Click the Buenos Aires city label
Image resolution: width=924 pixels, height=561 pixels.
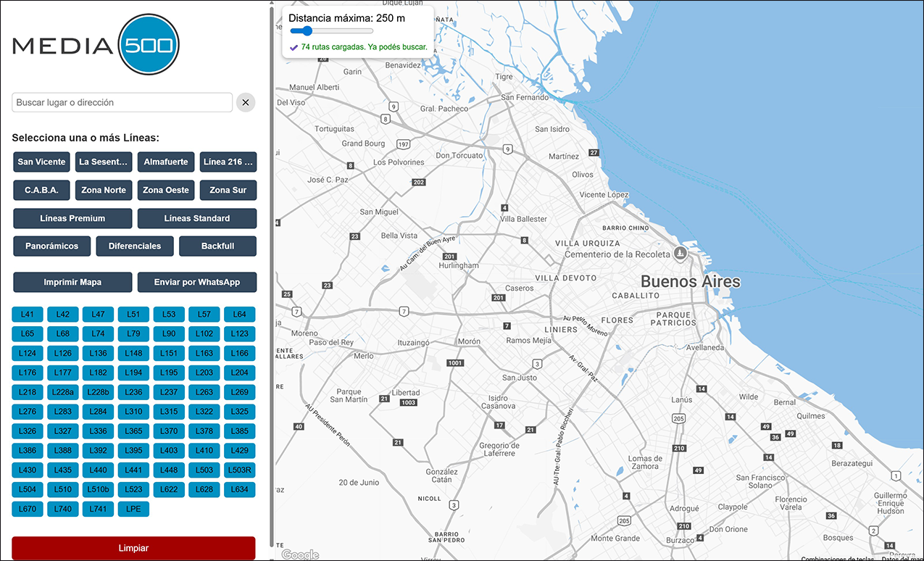point(691,281)
